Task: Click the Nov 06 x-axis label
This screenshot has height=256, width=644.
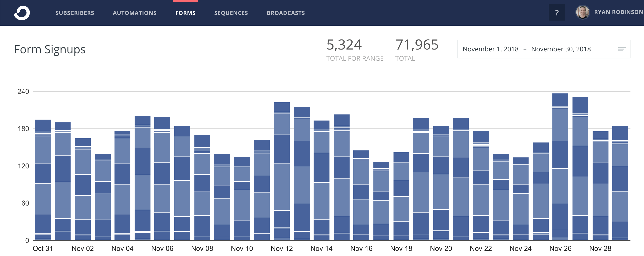Action: pos(162,249)
